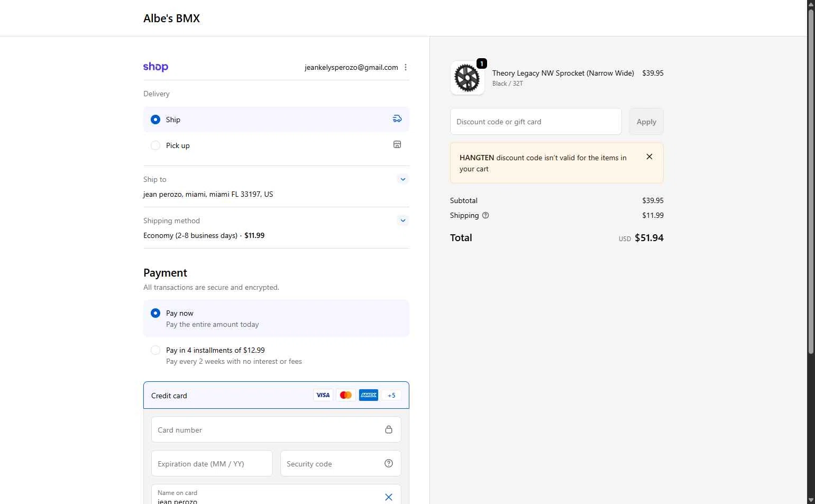This screenshot has width=815, height=504.
Task: Click the Theory Legacy NW Sprocket title
Action: tap(563, 73)
